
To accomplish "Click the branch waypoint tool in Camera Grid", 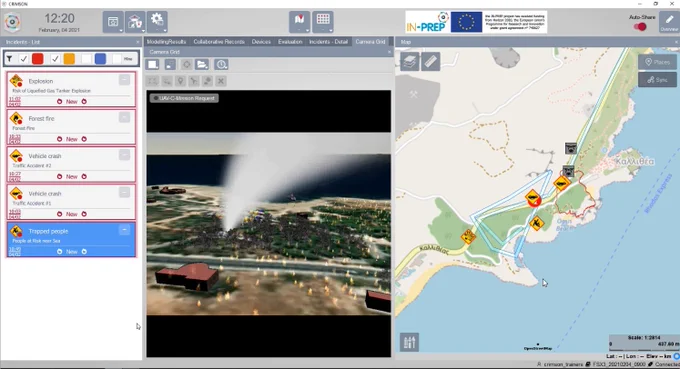I will coord(194,81).
